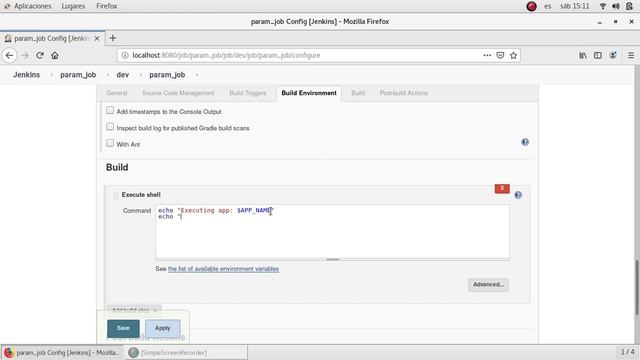
Task: Expand menu arrow after Jenkins breadcrumb
Action: point(51,75)
